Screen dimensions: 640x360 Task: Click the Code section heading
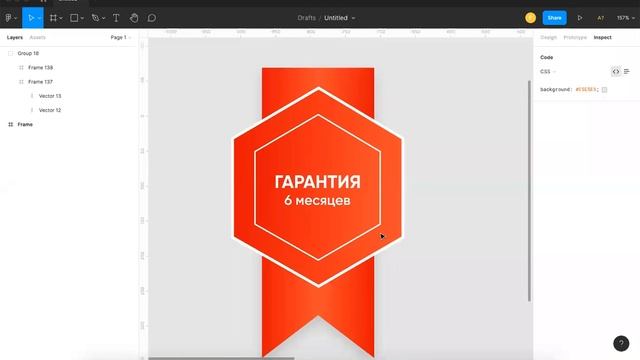(547, 58)
